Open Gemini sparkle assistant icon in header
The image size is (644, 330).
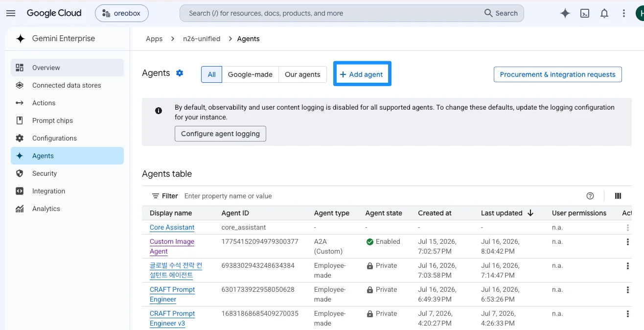[565, 13]
